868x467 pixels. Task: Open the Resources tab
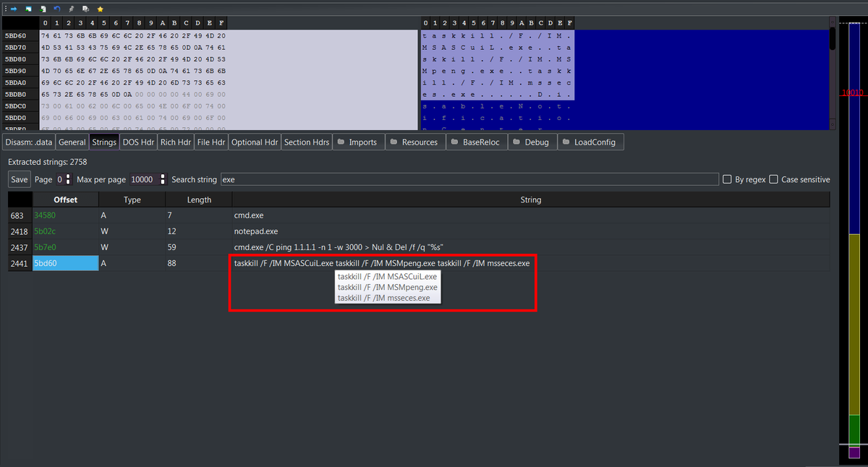click(414, 142)
